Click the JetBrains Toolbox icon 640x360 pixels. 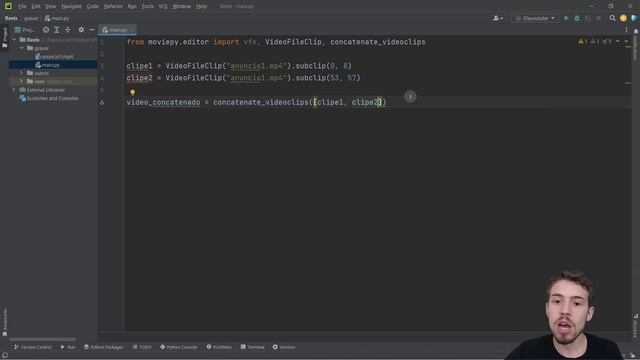(x=633, y=18)
